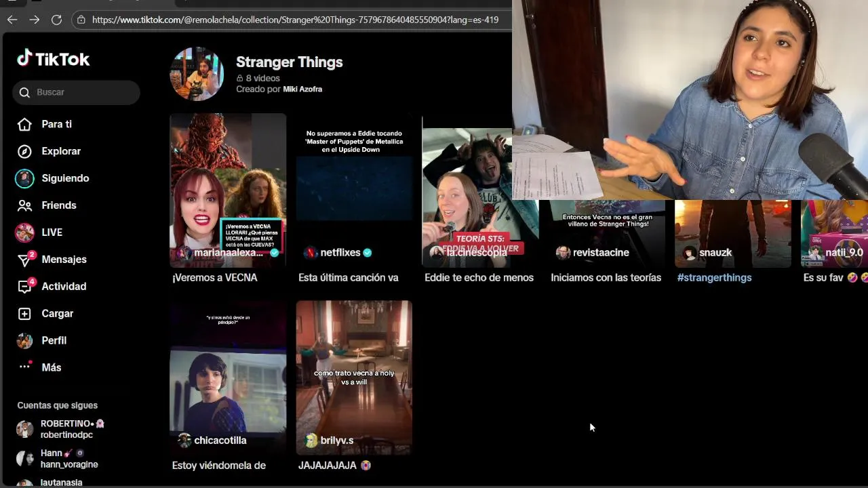868x488 pixels.
Task: Click the Stranger Things collection title
Action: pos(290,62)
